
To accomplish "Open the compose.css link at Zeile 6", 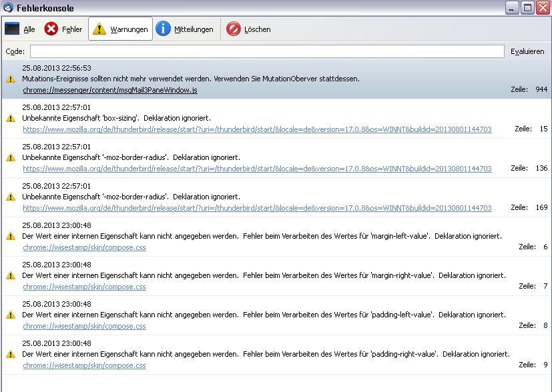I will tap(84, 247).
